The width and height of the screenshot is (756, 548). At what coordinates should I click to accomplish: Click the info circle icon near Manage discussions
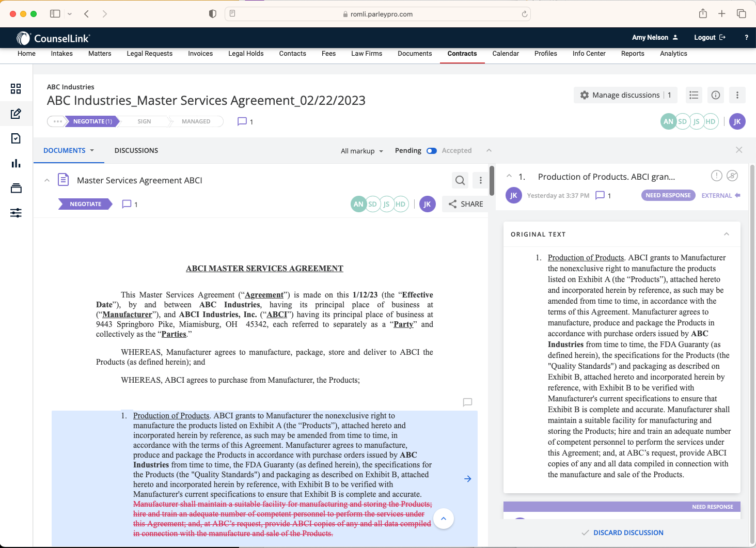point(716,95)
